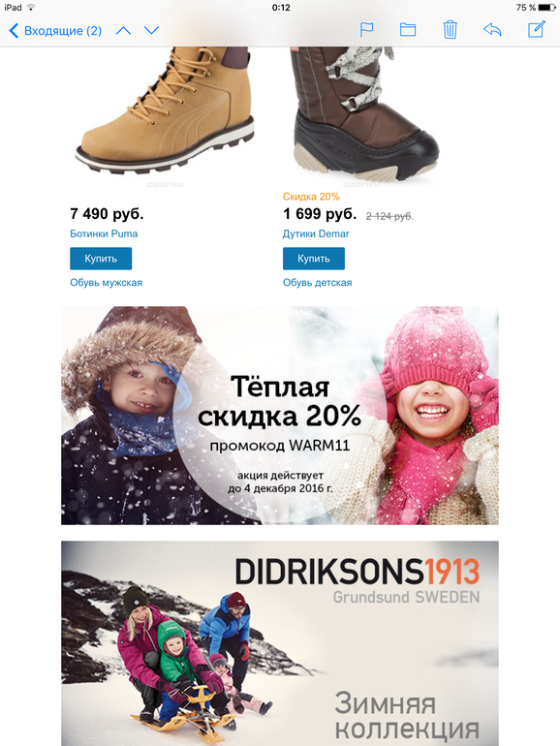Buy Puma boots with Купить button
This screenshot has height=746, width=560.
pos(101,259)
